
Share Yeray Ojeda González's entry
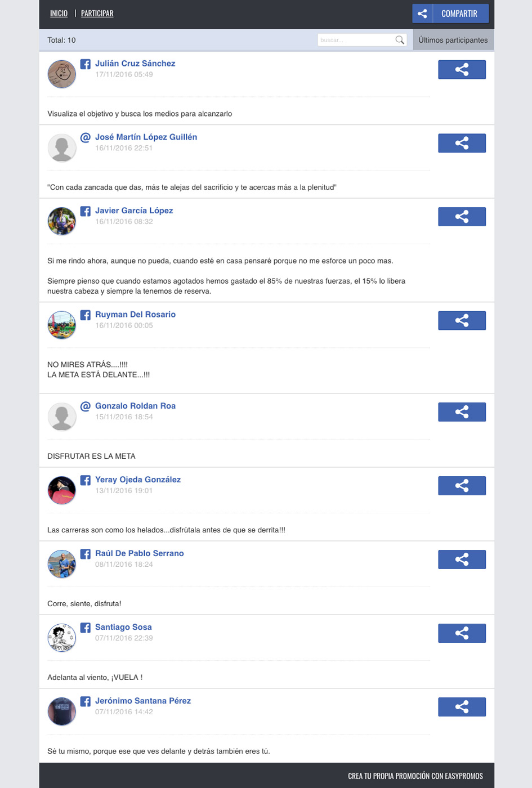pos(462,486)
